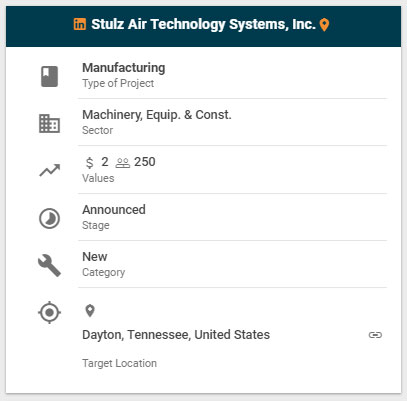Click the wrench icon next to Category
This screenshot has width=407, height=401.
point(49,265)
